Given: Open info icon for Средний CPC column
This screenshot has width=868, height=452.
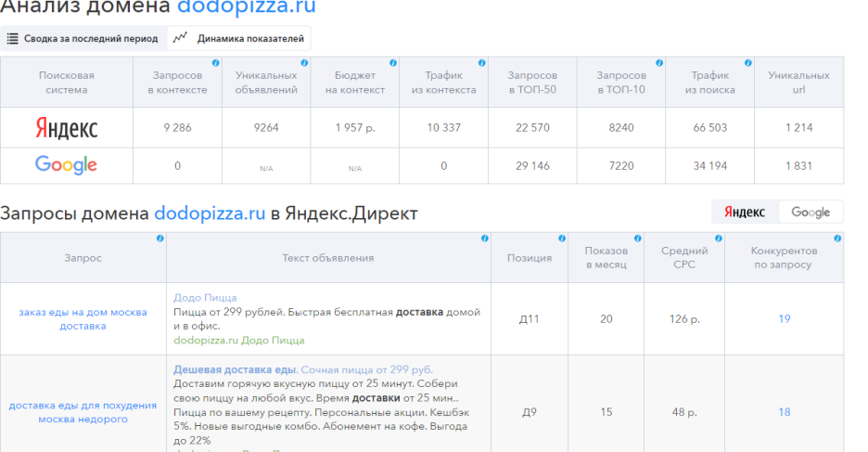Looking at the screenshot, I should 718,239.
